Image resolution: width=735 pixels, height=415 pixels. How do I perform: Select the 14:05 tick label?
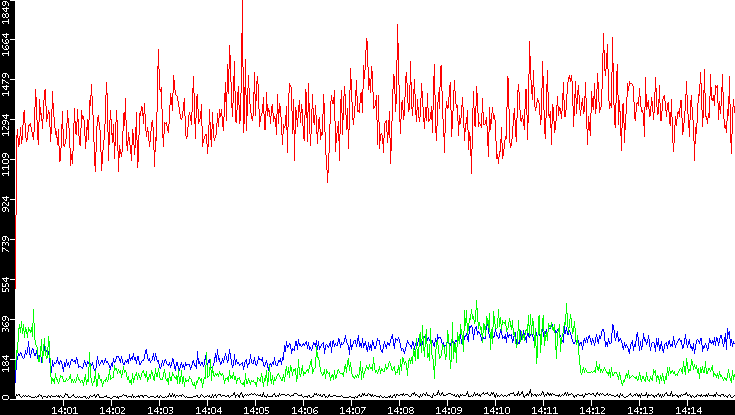tap(256, 409)
